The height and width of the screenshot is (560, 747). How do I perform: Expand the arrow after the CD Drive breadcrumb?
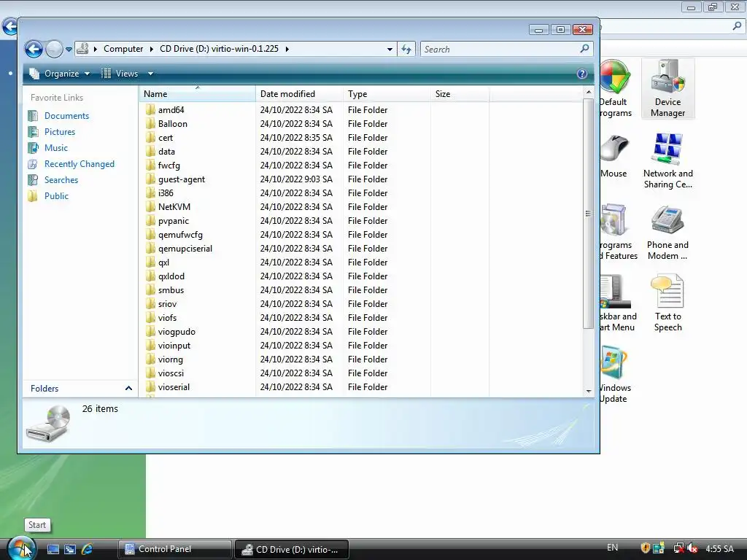[x=287, y=49]
